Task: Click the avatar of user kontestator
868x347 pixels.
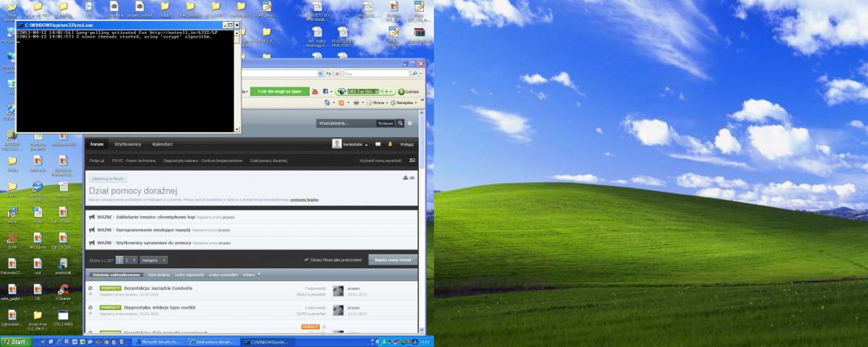Action: point(337,144)
